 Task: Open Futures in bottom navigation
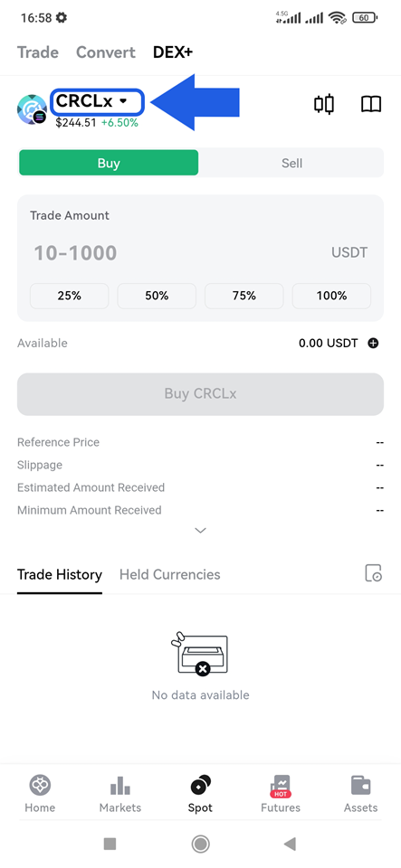(281, 793)
